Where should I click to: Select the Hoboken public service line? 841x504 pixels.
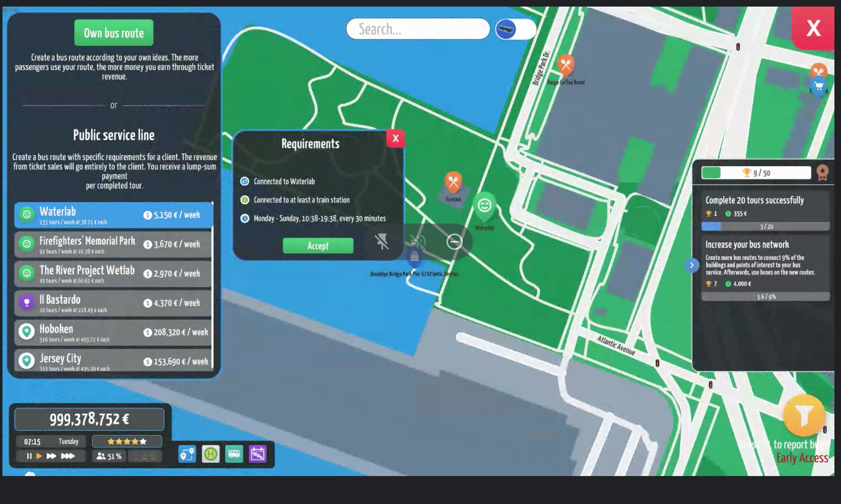(113, 333)
